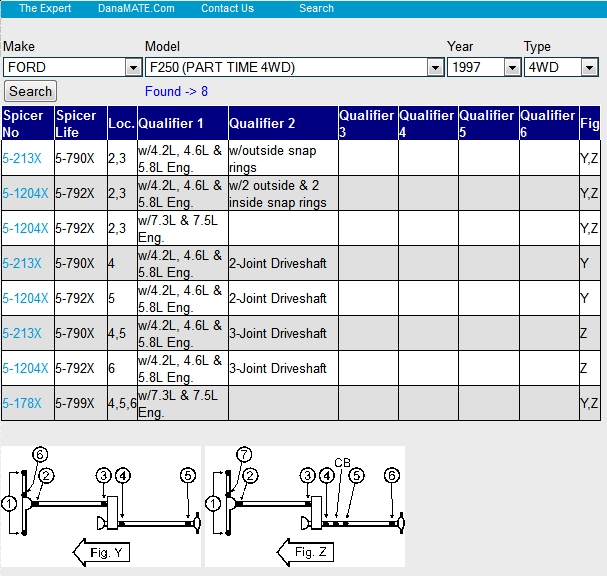Click the Fig. Z driveshaft diagram

(x=305, y=506)
